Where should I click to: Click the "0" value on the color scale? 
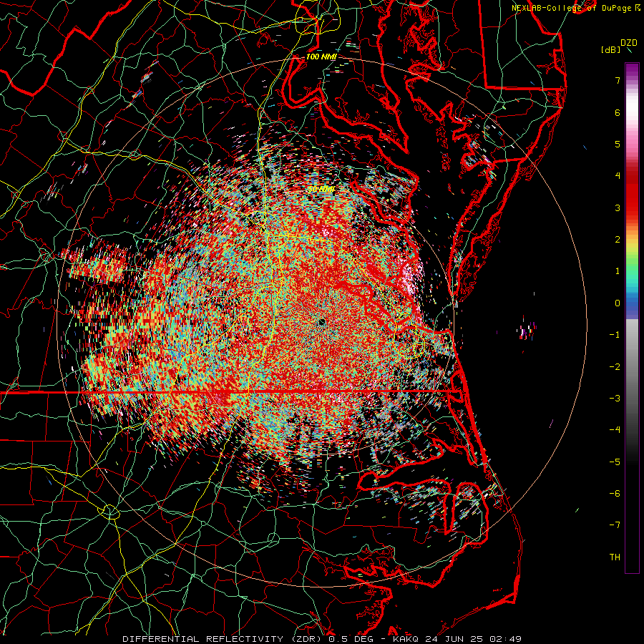618,303
